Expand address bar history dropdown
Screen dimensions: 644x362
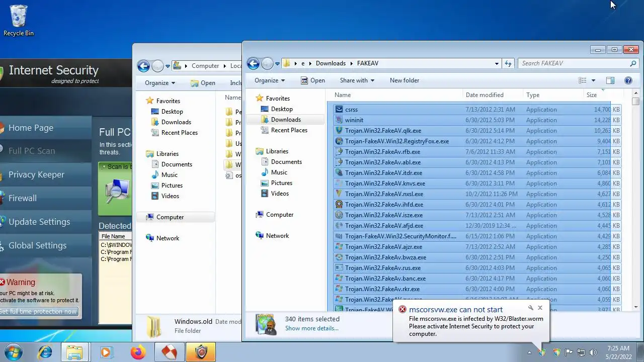click(x=497, y=63)
